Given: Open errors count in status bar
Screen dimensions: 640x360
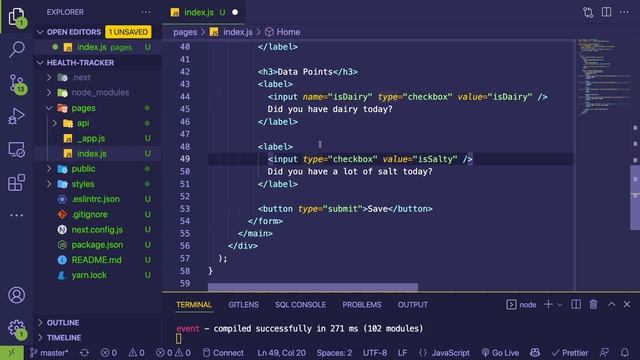Looking at the screenshot, I should tap(109, 353).
